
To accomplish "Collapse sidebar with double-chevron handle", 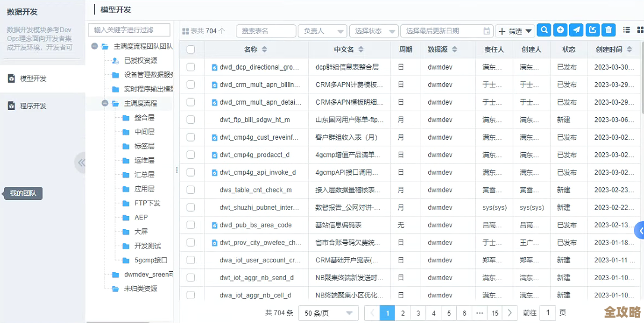I will click(x=81, y=162).
